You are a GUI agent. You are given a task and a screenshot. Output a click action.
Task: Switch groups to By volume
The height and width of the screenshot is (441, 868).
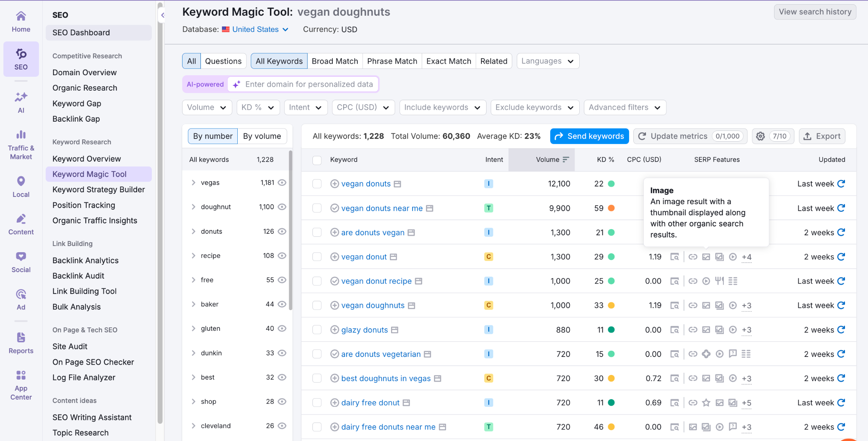coord(262,136)
